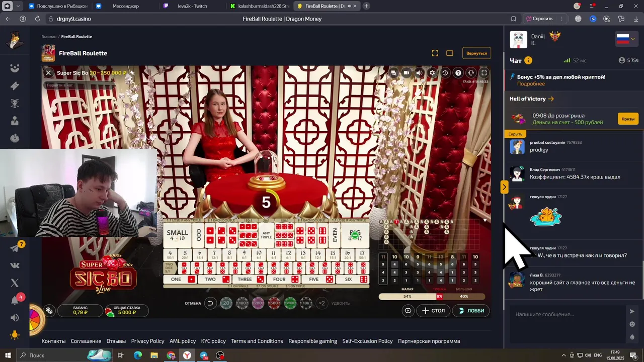Screen dimensions: 644x362
Task: Collapse the chat panel with yellow arrow
Action: pyautogui.click(x=504, y=187)
